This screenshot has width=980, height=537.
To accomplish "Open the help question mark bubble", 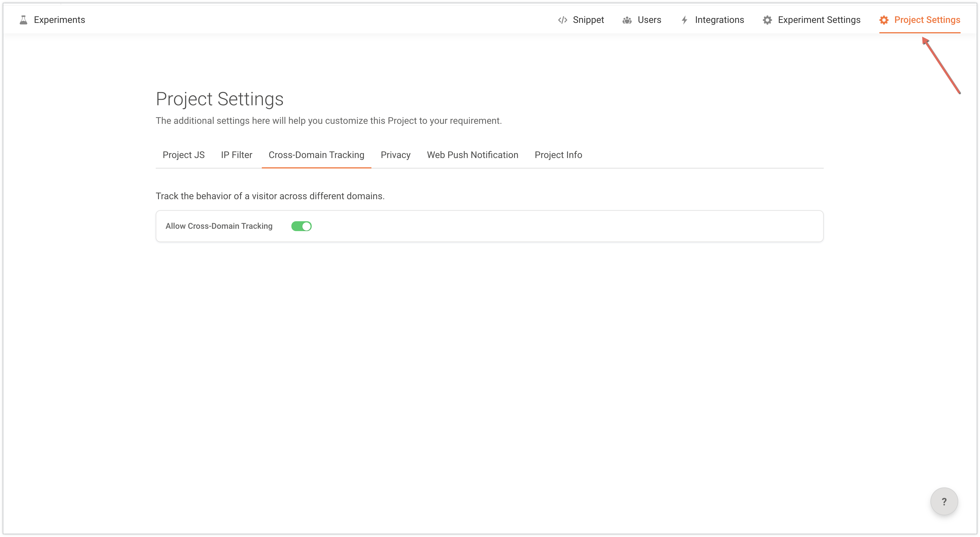I will click(x=944, y=501).
